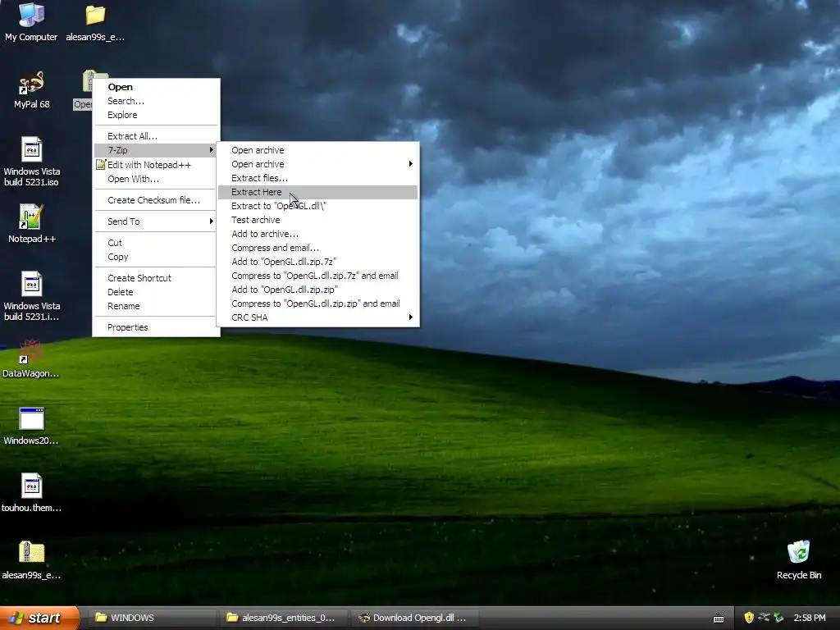Select the DataWagon... desktop shortcut

click(31, 359)
